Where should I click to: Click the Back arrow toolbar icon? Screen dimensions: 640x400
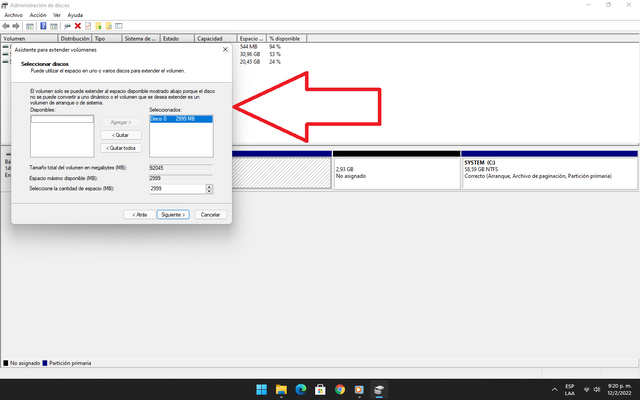pos(6,26)
